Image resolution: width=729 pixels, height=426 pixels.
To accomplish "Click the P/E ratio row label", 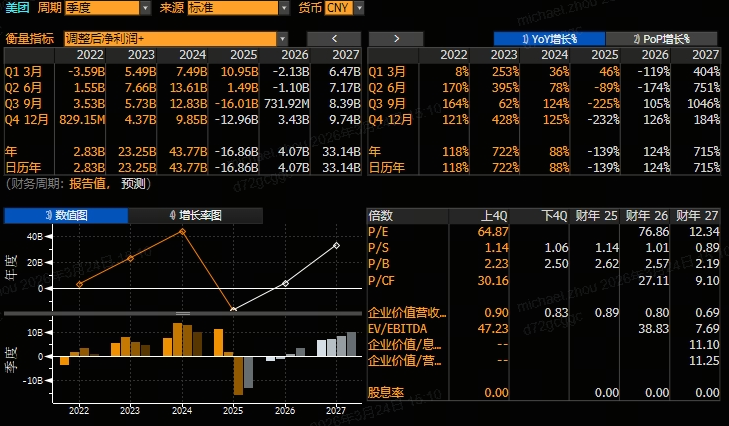I will [x=379, y=232].
